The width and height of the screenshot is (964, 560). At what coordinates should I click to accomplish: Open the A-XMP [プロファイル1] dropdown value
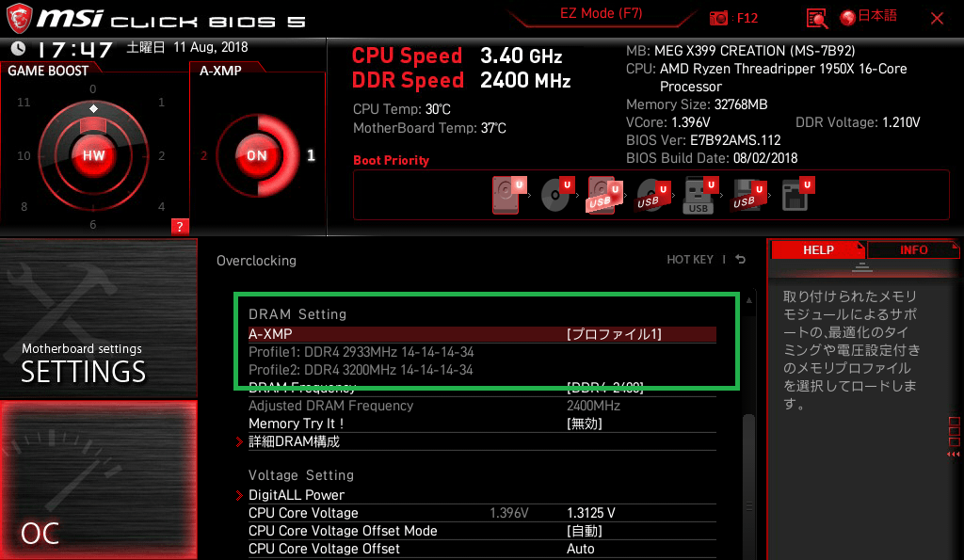pyautogui.click(x=614, y=334)
